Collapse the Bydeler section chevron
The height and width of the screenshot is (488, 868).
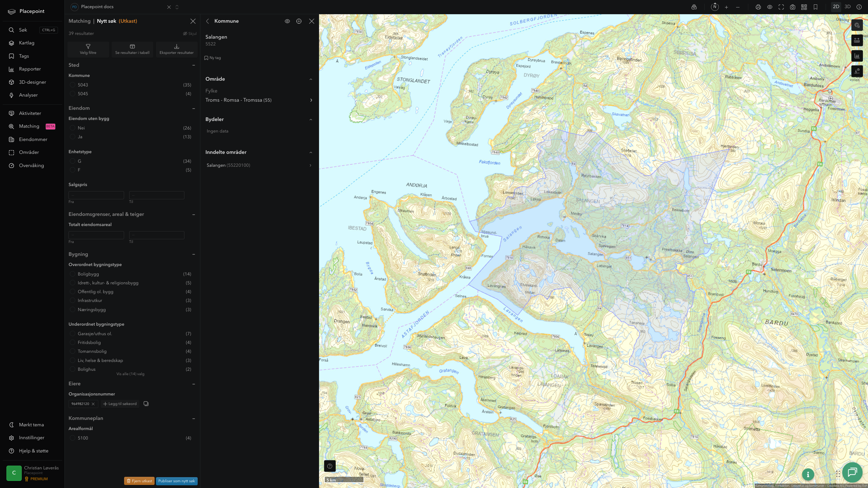tap(311, 120)
